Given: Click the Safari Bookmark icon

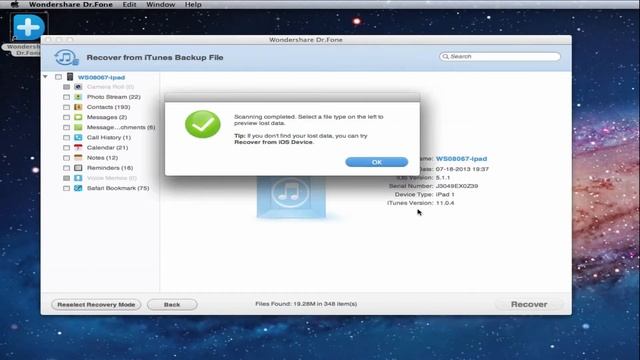Looking at the screenshot, I should pos(78,188).
